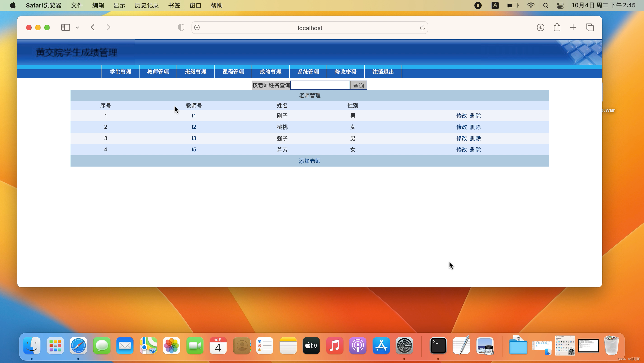Open the 窗口 menu

pyautogui.click(x=195, y=5)
